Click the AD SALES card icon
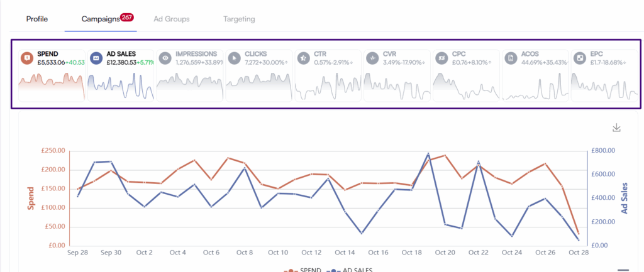 pos(96,58)
